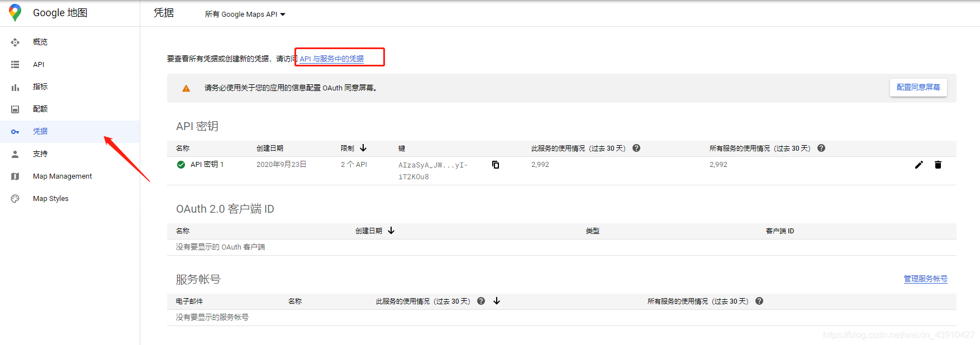Image resolution: width=980 pixels, height=345 pixels.
Task: Select 凭据 in the sidebar
Action: point(70,132)
